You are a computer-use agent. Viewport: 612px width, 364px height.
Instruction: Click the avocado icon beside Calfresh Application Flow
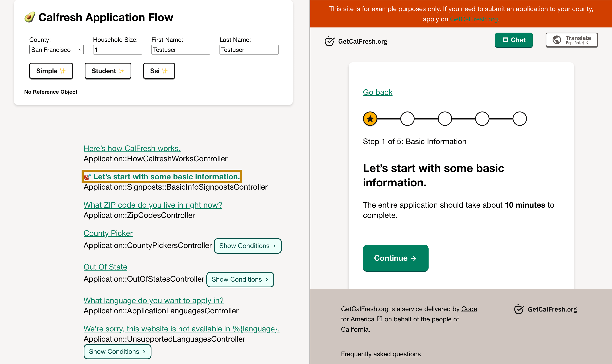30,17
